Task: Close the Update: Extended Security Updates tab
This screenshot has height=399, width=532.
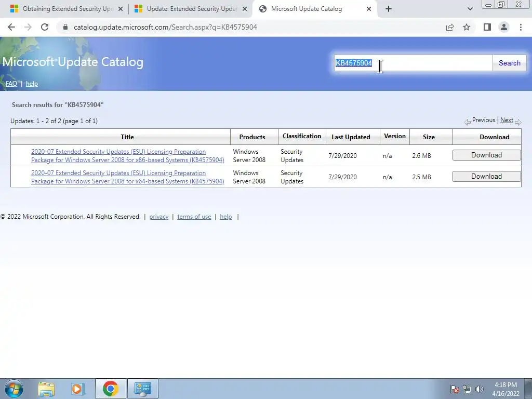Action: (x=245, y=9)
